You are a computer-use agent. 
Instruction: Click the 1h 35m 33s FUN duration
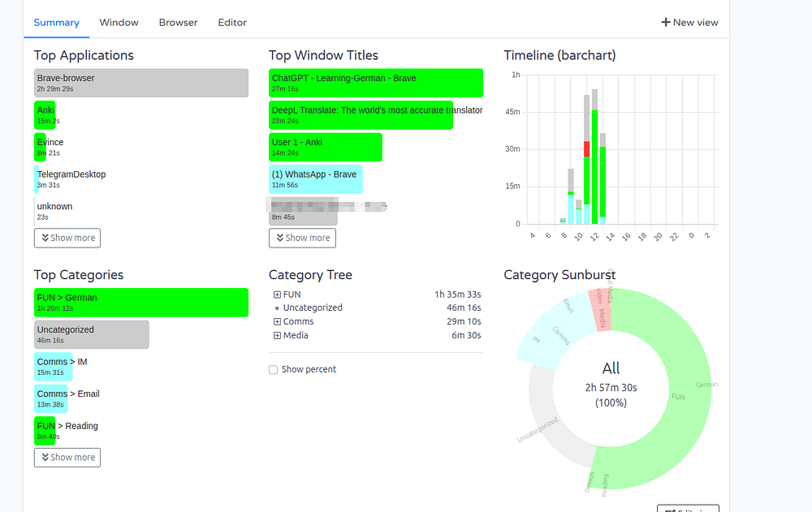click(x=458, y=295)
